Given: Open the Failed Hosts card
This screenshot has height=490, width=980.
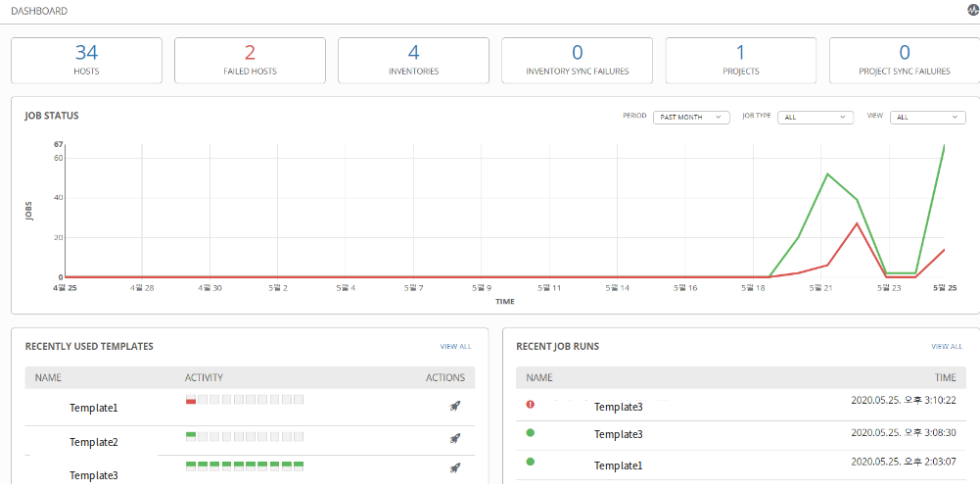Looking at the screenshot, I should [x=250, y=60].
